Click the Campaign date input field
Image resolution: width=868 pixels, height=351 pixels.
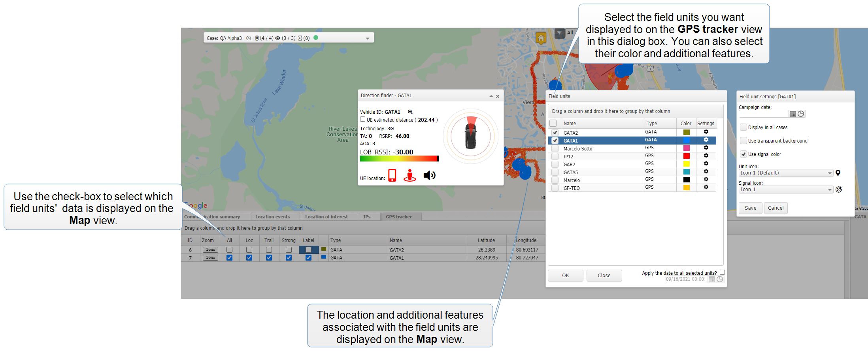763,114
